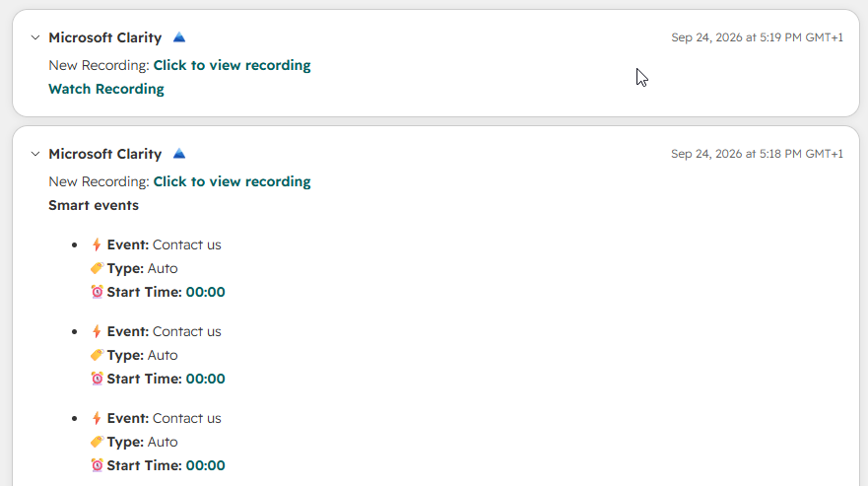This screenshot has height=486, width=868.
Task: Collapse the 5:18 PM Microsoft Clarity entry
Action: [x=35, y=154]
